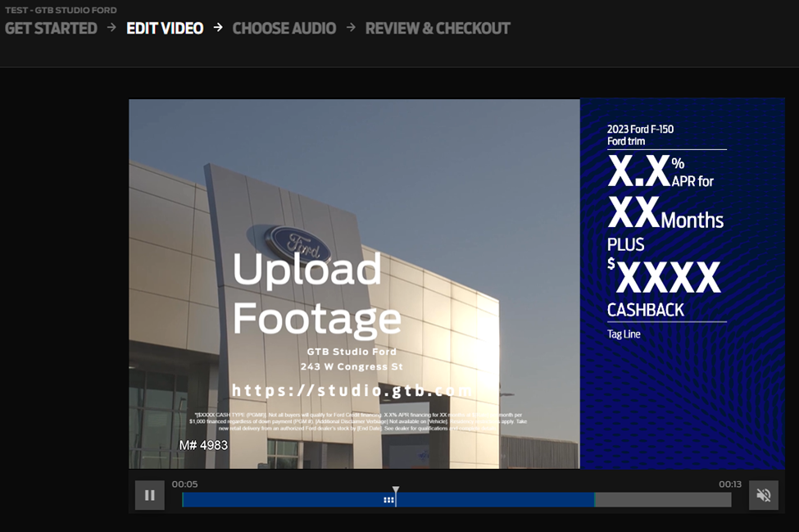Go to the Get Started step

tap(51, 29)
